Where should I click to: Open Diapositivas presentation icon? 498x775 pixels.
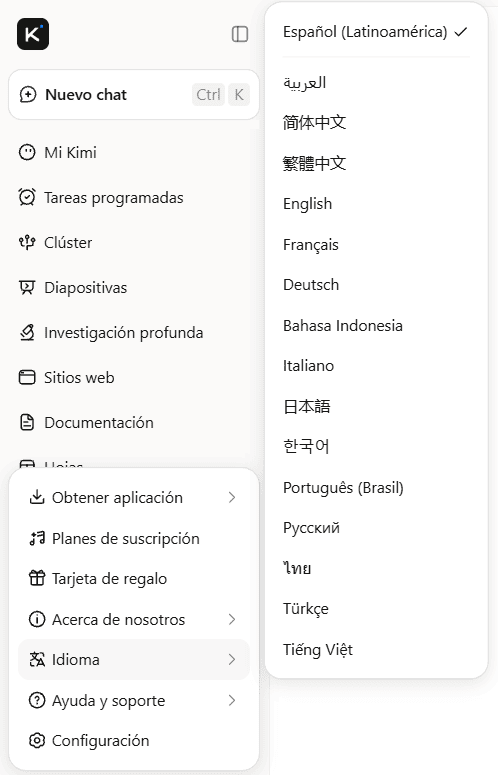point(27,287)
